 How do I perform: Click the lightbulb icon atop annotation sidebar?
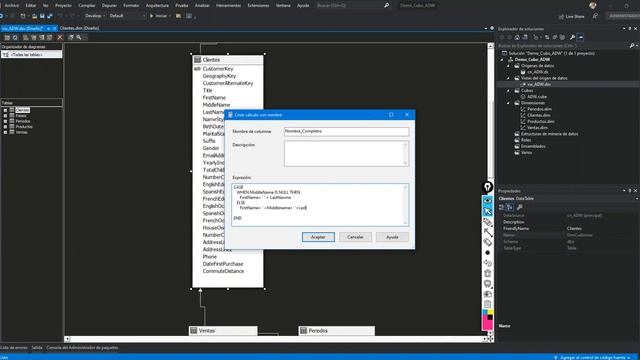tap(487, 187)
